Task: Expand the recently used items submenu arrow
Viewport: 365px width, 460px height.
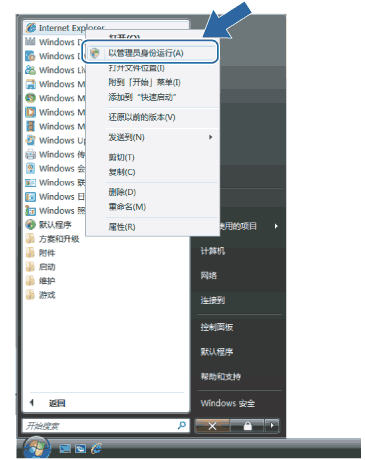Action: point(276,226)
